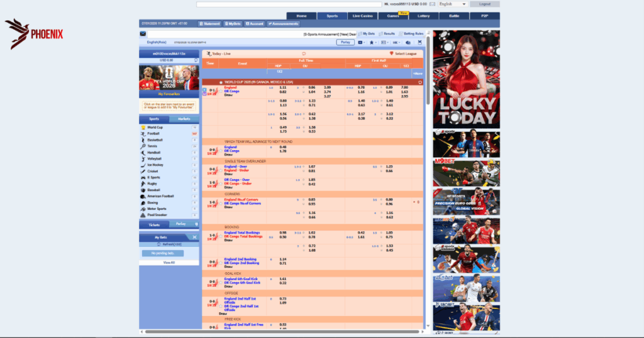Select the Pool/Snooker triangle icon
Viewport: 644px width, 338px height.
tap(143, 215)
